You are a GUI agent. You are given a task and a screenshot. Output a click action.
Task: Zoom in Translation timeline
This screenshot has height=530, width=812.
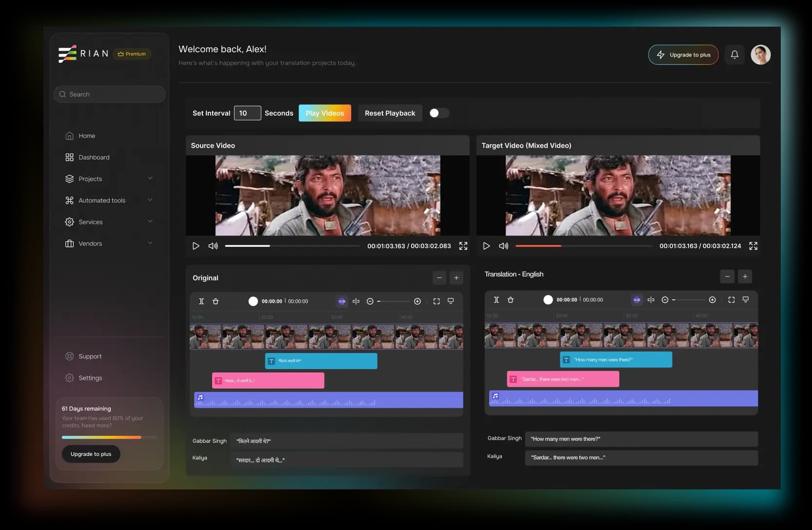point(713,300)
